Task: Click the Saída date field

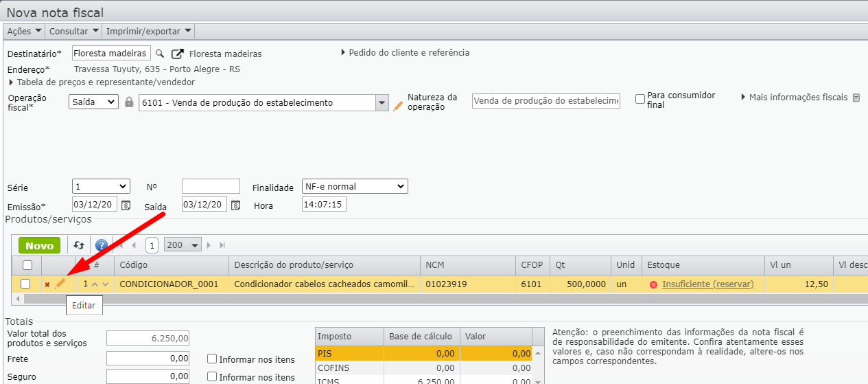Action: 204,205
